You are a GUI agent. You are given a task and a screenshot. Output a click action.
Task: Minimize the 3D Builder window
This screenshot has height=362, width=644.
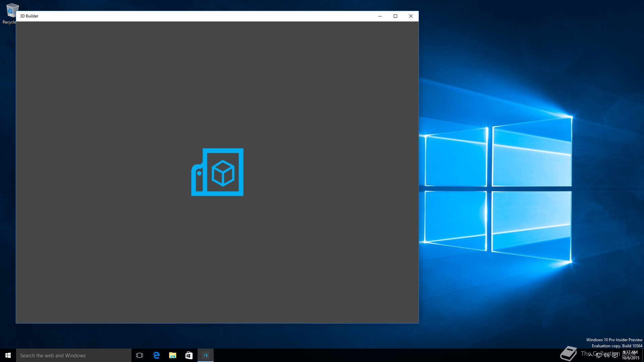[380, 16]
